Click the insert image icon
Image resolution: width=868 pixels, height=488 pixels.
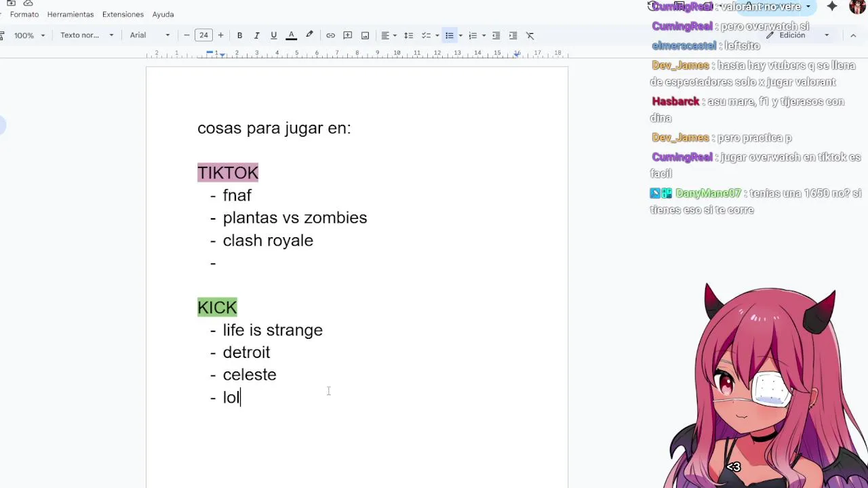click(x=365, y=35)
